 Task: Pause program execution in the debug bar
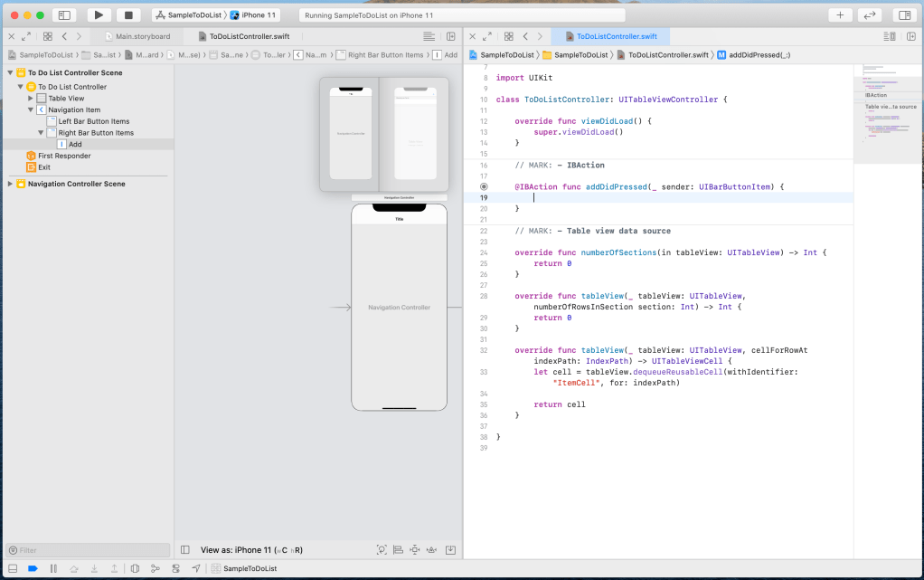[53, 568]
